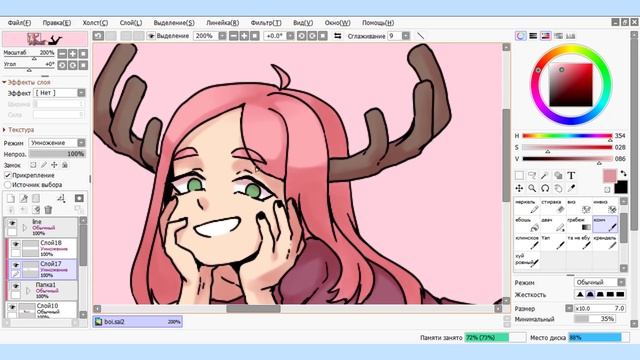This screenshot has width=640, height=360.
Task: Open the "Эффект" [Нет] dropdown
Action: coord(81,93)
